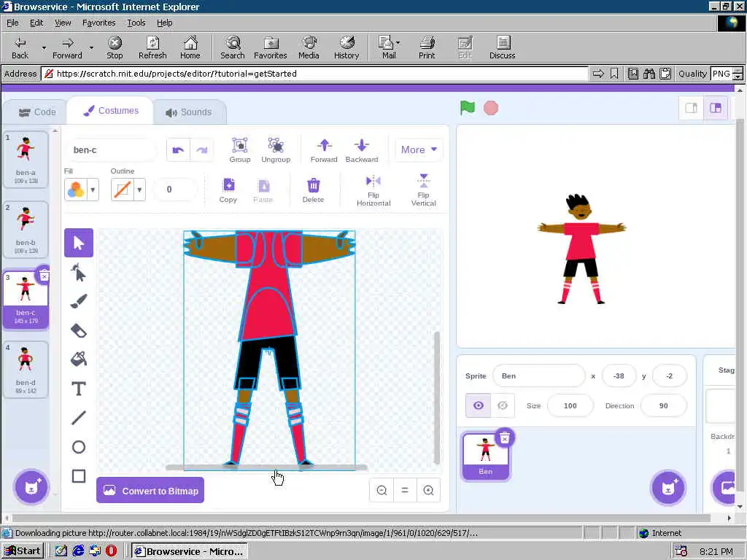747x560 pixels.
Task: Delete the selected shapes
Action: pyautogui.click(x=313, y=190)
